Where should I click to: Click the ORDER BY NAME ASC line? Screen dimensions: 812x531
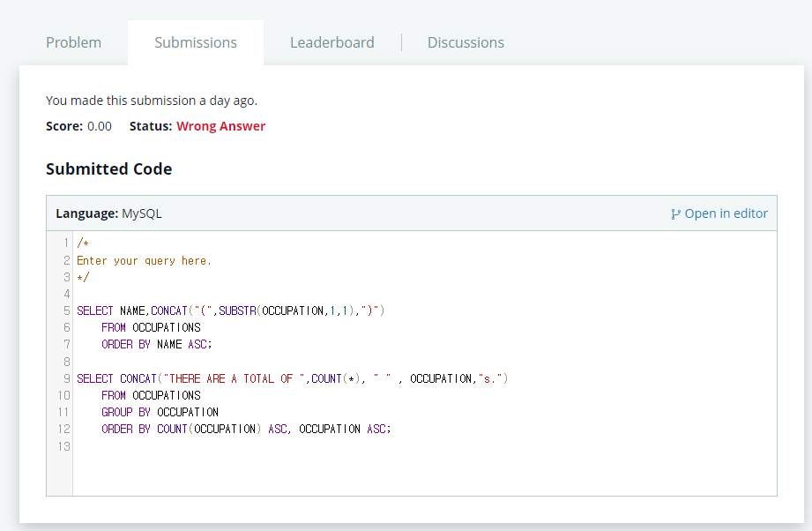[157, 345]
